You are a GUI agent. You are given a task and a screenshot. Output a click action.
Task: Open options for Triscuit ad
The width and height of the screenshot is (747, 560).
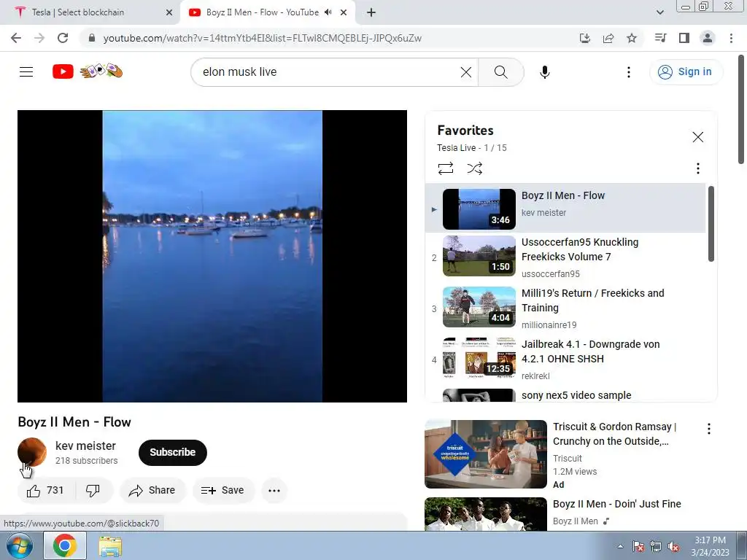pos(709,429)
